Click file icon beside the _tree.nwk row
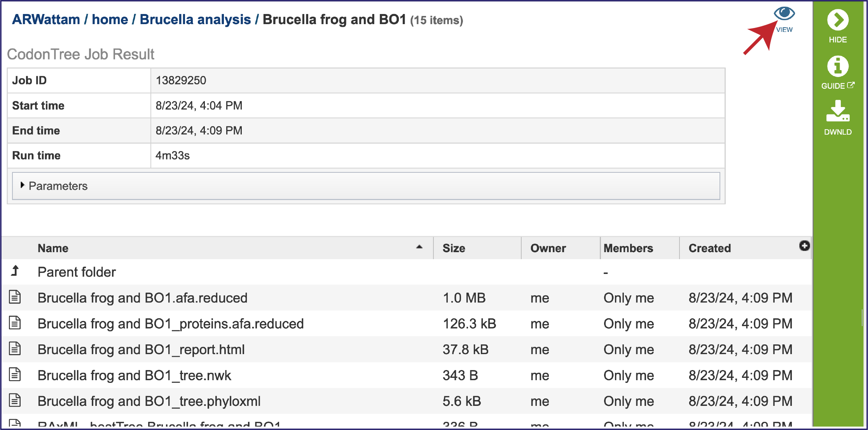 (x=15, y=375)
